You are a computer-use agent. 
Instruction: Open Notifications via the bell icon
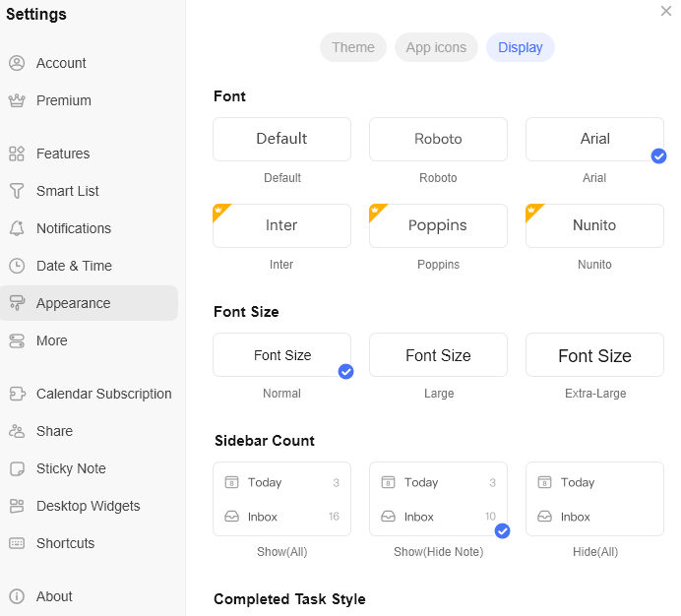[17, 228]
